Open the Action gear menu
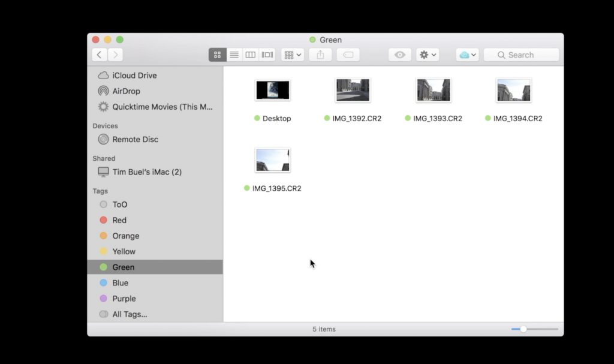This screenshot has width=614, height=364. (x=428, y=55)
